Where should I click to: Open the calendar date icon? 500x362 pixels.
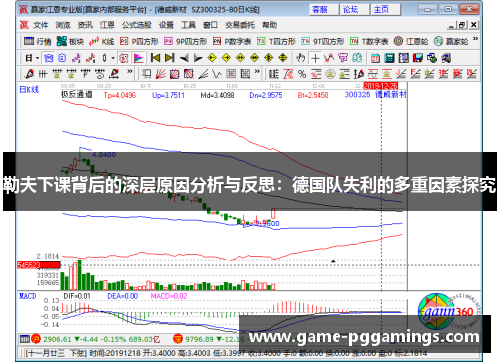[x=376, y=58]
